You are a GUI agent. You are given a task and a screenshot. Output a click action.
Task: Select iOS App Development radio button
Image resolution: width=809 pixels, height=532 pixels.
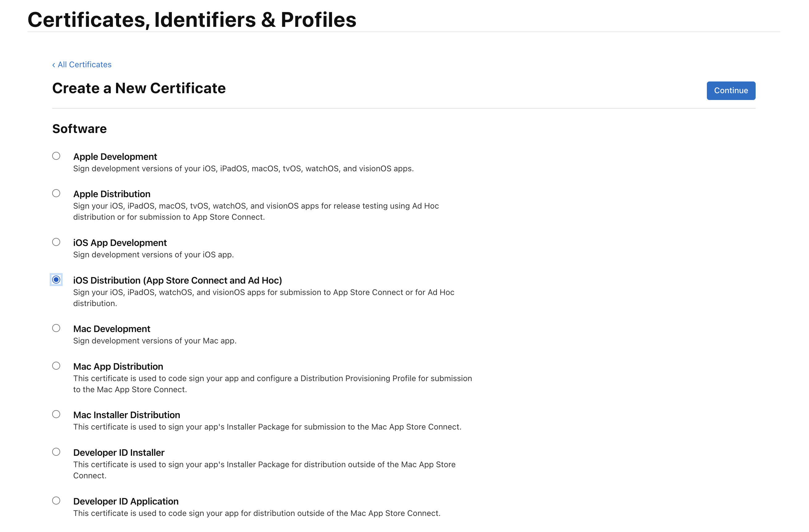56,242
